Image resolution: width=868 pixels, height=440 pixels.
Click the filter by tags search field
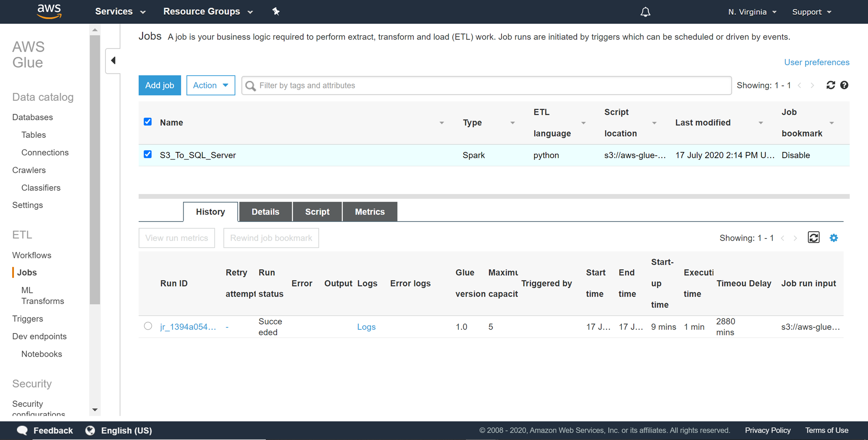pos(486,86)
